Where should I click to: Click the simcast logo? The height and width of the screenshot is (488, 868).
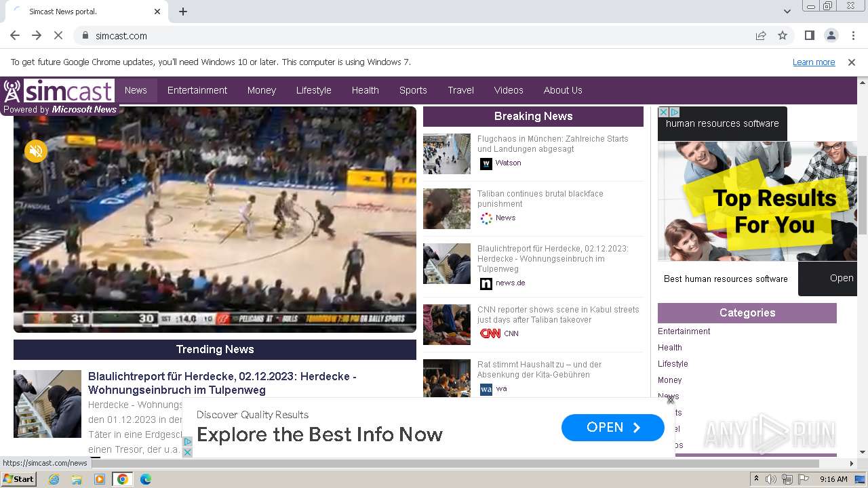point(59,91)
